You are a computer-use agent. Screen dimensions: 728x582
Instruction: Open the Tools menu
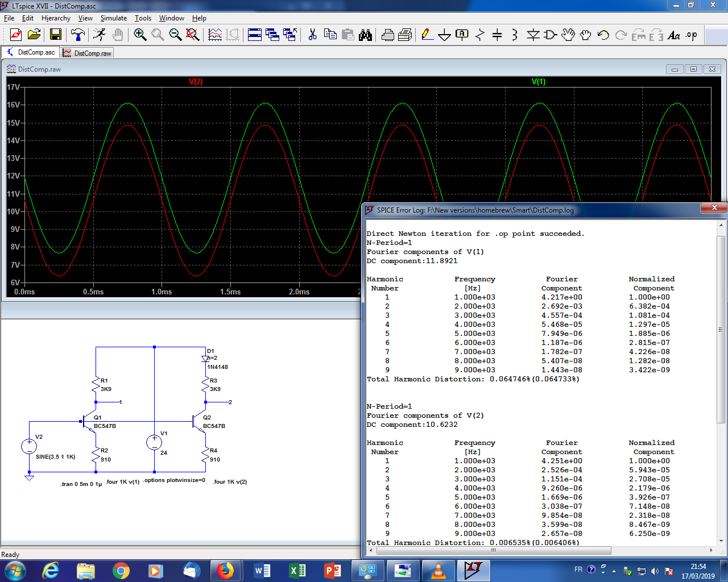point(143,18)
